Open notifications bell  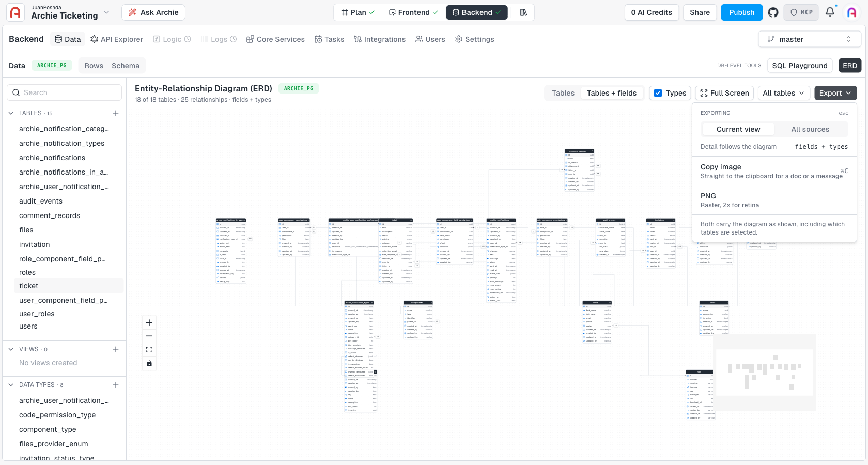(x=830, y=12)
